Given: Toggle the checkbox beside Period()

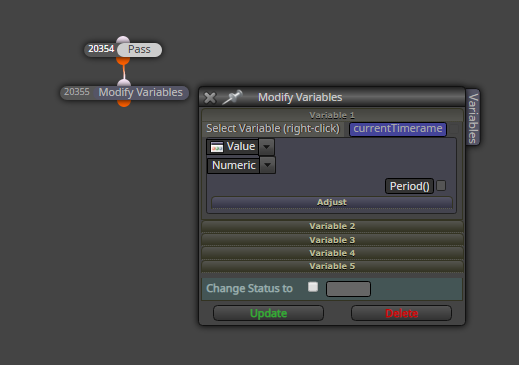Looking at the screenshot, I should [x=441, y=186].
